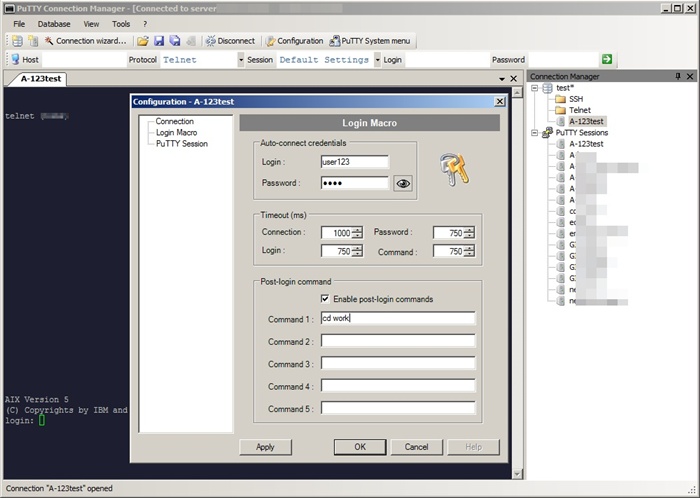The height and width of the screenshot is (498, 700).
Task: Uncheck Enable post-login commands
Action: pos(325,299)
